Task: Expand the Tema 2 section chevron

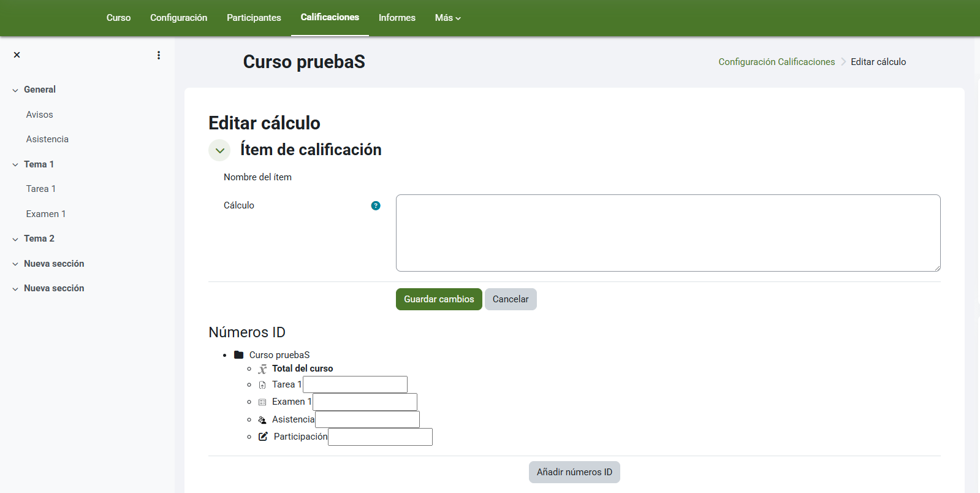Action: (15, 239)
